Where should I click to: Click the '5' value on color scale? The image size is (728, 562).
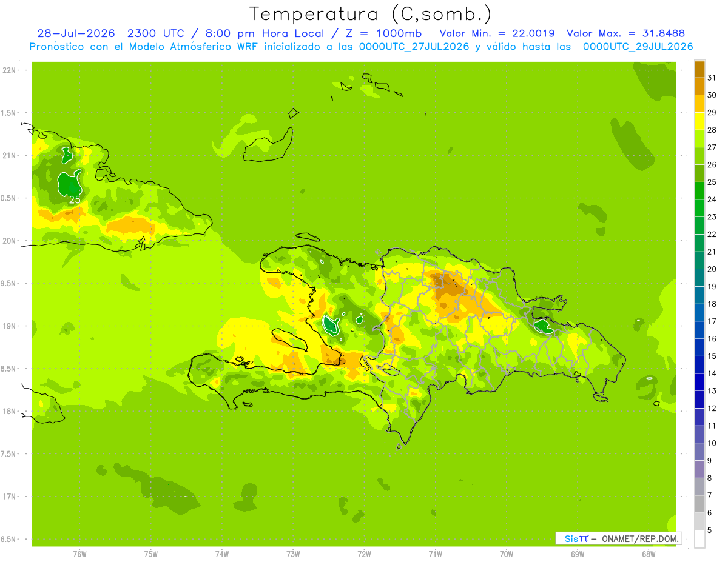point(709,530)
